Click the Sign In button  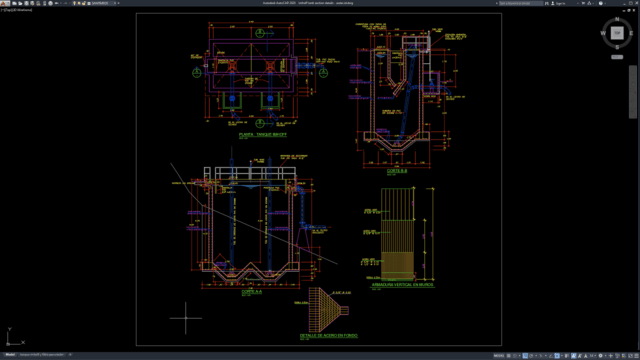click(x=558, y=3)
